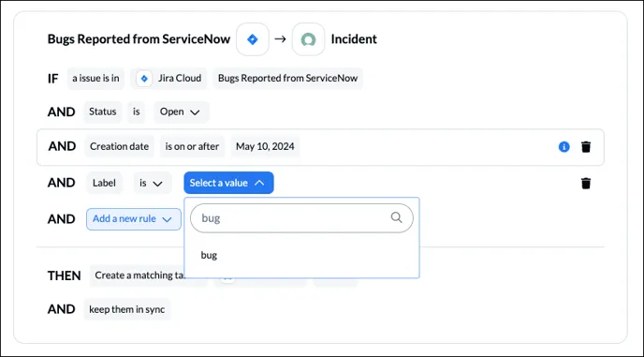The height and width of the screenshot is (357, 644).
Task: Click the 'keep them in sync' chip
Action: click(127, 309)
